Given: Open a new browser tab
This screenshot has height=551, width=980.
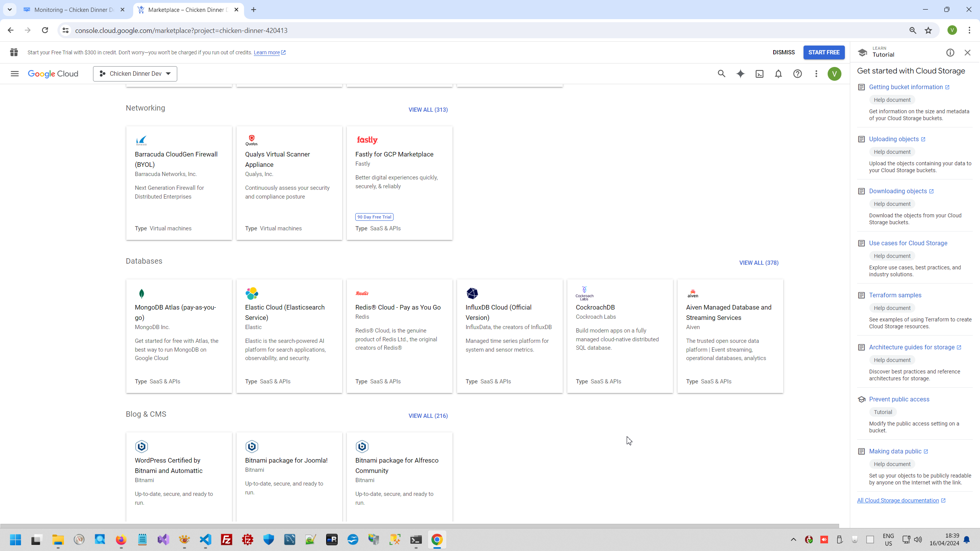Looking at the screenshot, I should coord(253,10).
